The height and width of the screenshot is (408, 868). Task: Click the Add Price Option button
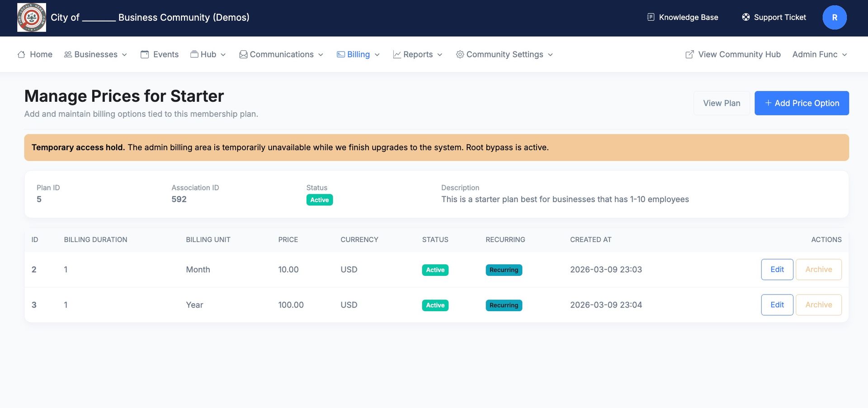tap(802, 103)
